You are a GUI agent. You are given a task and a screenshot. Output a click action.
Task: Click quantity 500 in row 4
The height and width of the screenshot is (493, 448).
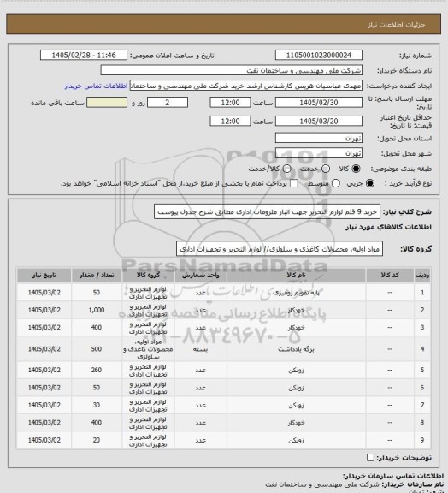coord(97,349)
